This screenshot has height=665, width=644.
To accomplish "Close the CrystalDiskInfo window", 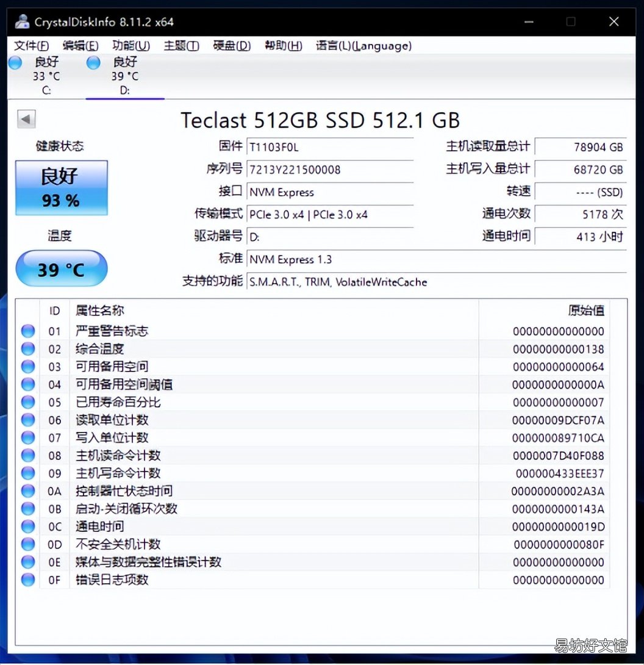I will click(x=614, y=21).
